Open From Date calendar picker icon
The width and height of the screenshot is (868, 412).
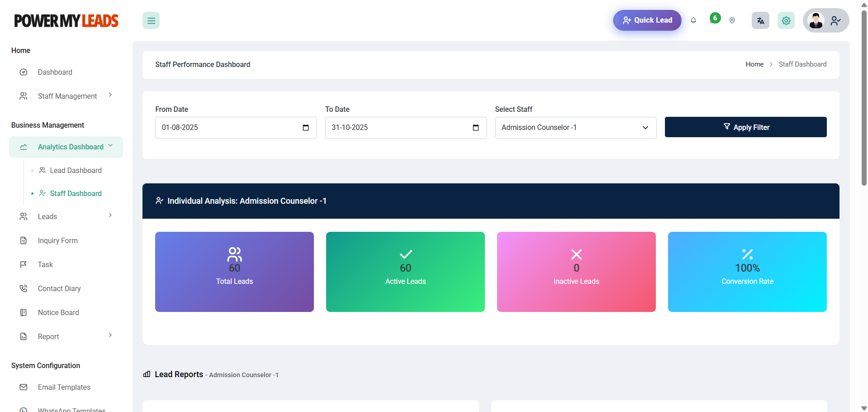[306, 128]
